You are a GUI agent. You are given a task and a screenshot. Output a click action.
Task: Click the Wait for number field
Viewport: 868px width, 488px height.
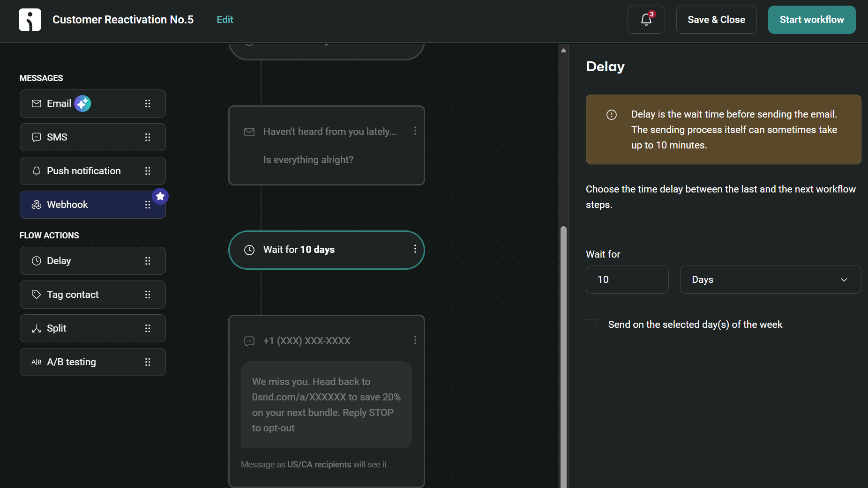coord(627,280)
